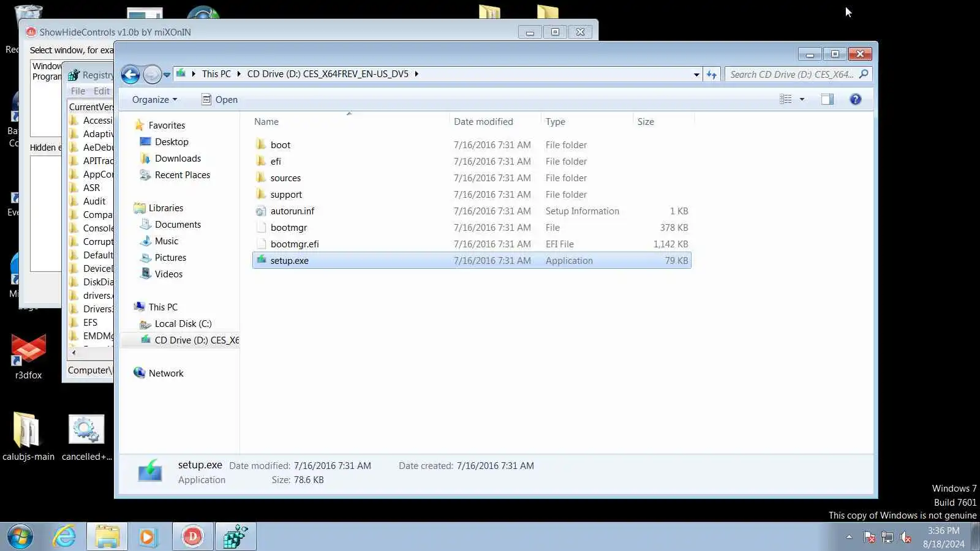Switch to Registry Editor taskbar button

pyautogui.click(x=236, y=537)
